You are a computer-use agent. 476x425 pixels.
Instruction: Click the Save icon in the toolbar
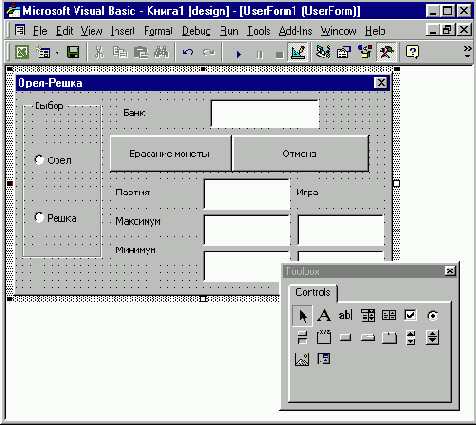pyautogui.click(x=73, y=52)
